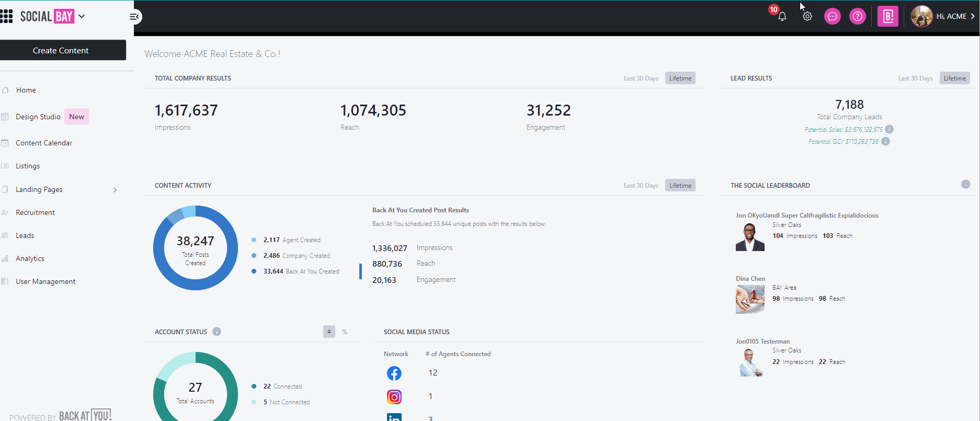Click the 7,188 Total Company Leads value
The height and width of the screenshot is (421, 980).
point(849,105)
